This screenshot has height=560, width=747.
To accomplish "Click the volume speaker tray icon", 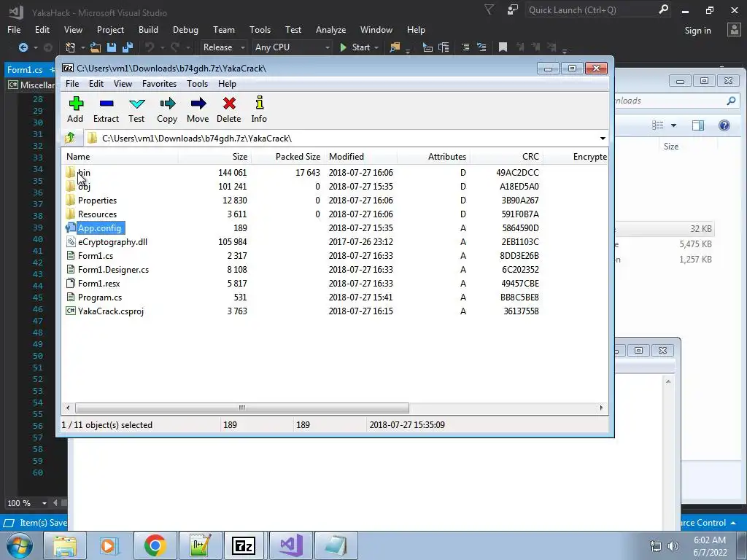I will pos(673,546).
